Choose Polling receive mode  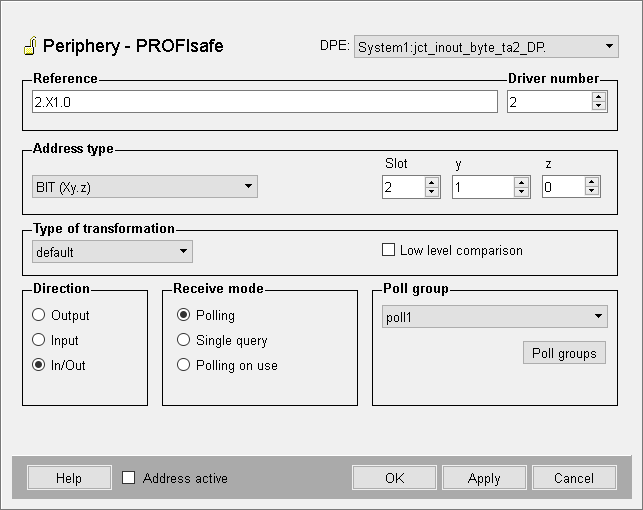click(x=183, y=315)
